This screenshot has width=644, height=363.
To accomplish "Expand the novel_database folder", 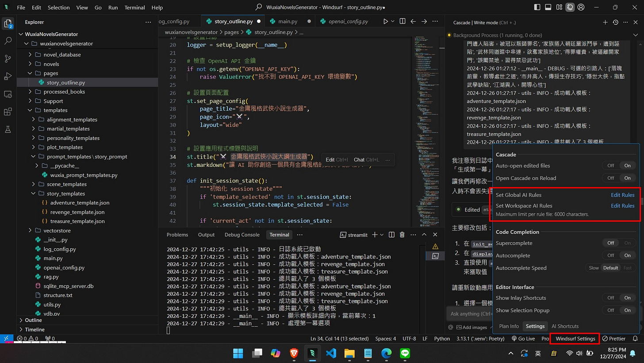I will tap(62, 54).
